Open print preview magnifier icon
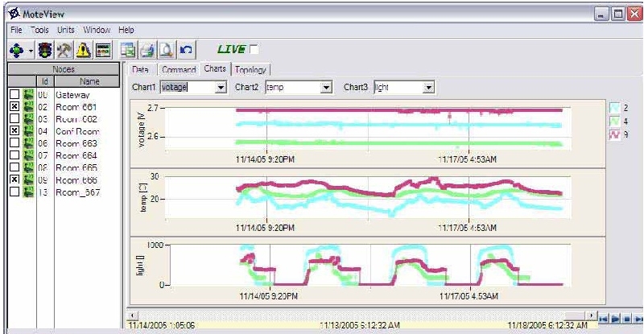The height and width of the screenshot is (334, 644). click(x=165, y=50)
